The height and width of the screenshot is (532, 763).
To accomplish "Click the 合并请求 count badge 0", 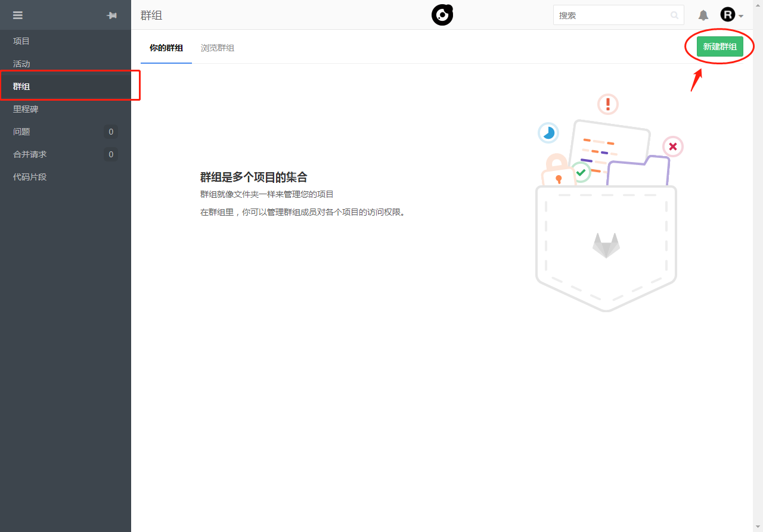I will pyautogui.click(x=111, y=154).
